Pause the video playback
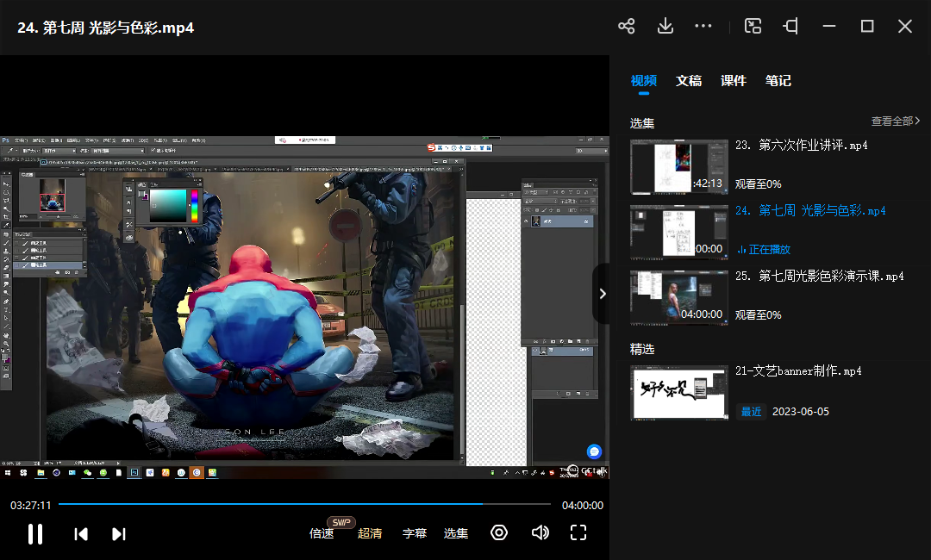The width and height of the screenshot is (931, 560). point(35,534)
